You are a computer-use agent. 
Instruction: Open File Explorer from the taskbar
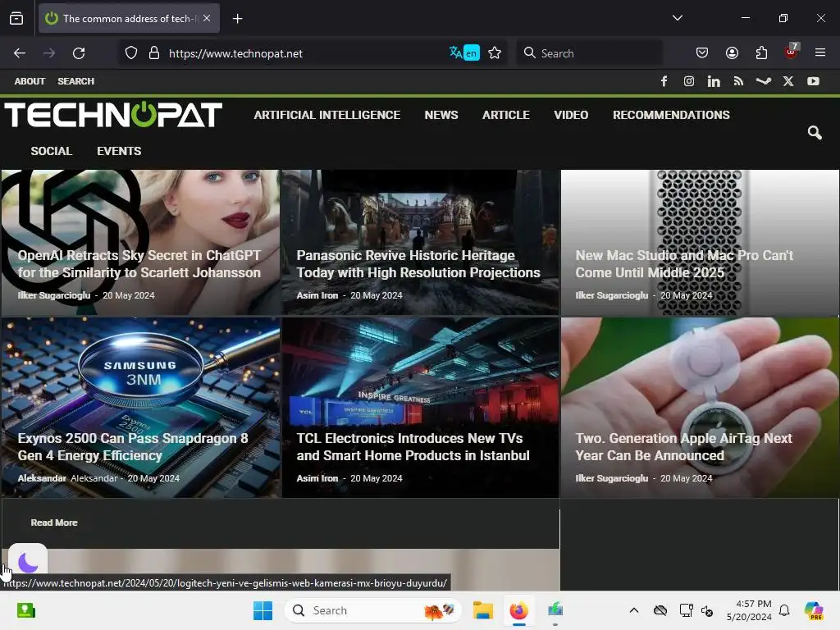point(482,610)
